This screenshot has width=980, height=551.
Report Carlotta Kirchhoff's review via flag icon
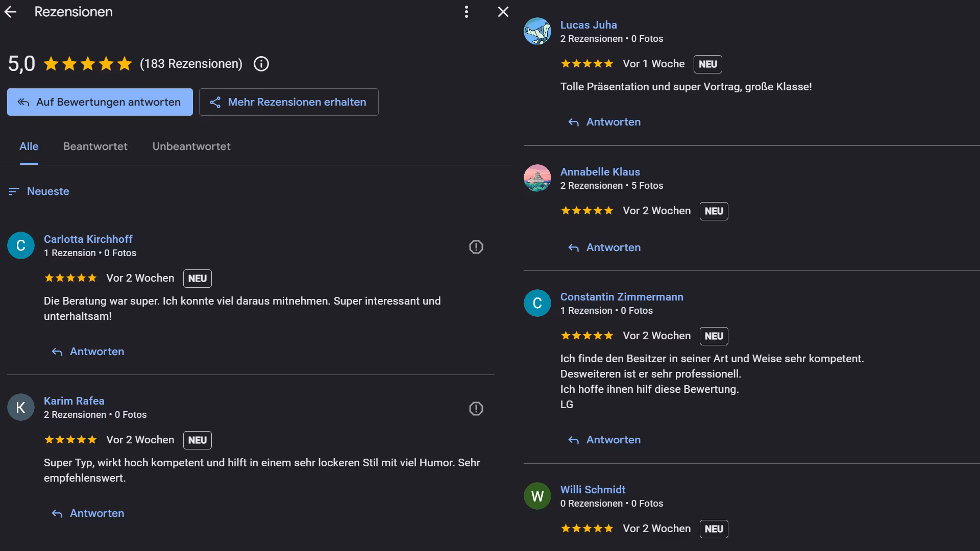coord(476,247)
